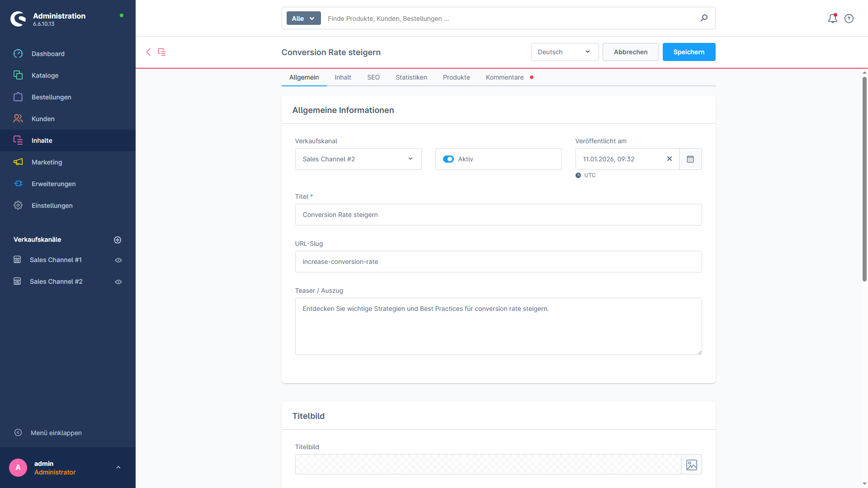Click the Titel input field

click(499, 215)
